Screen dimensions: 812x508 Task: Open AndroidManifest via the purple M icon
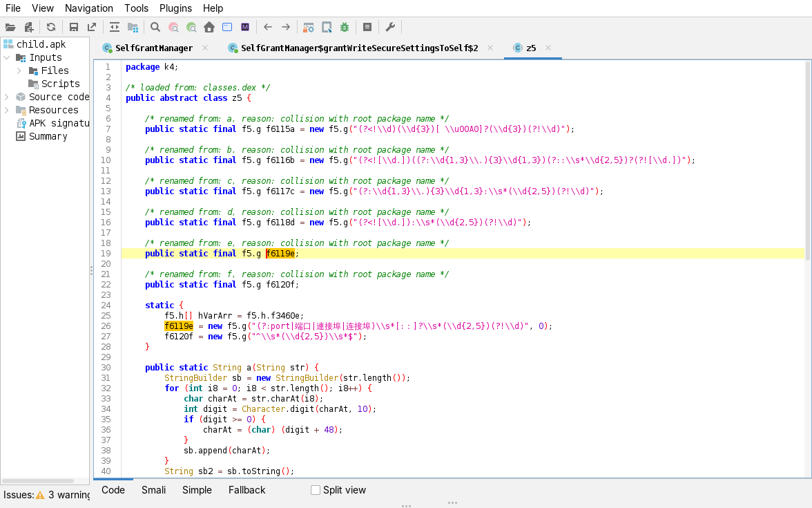245,27
